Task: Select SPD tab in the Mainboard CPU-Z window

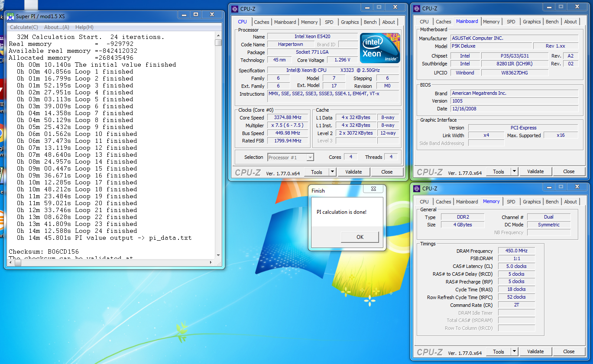Action: coord(511,22)
